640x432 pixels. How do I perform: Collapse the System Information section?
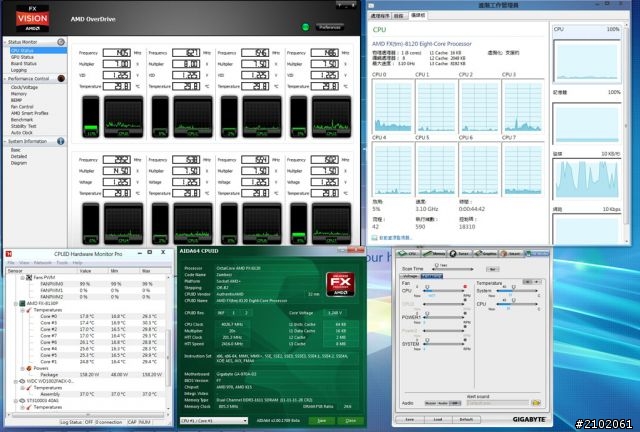[5, 142]
